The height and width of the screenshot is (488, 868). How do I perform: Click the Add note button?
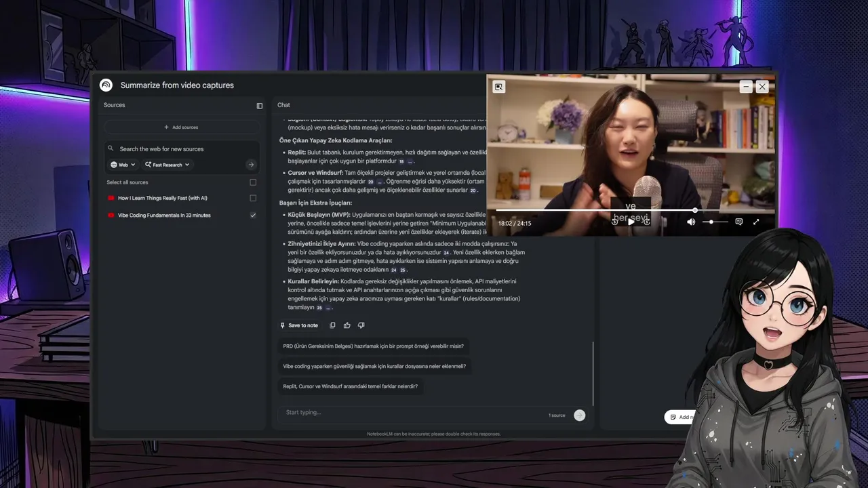point(681,417)
